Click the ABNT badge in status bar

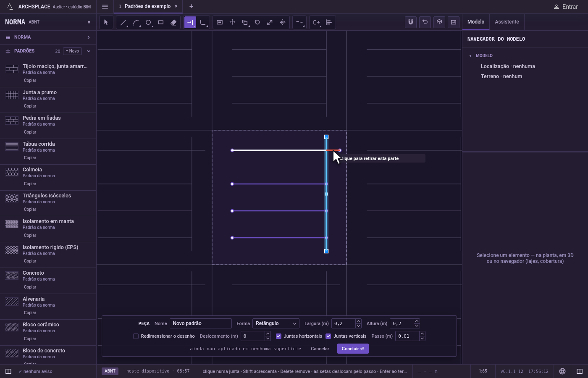point(110,371)
